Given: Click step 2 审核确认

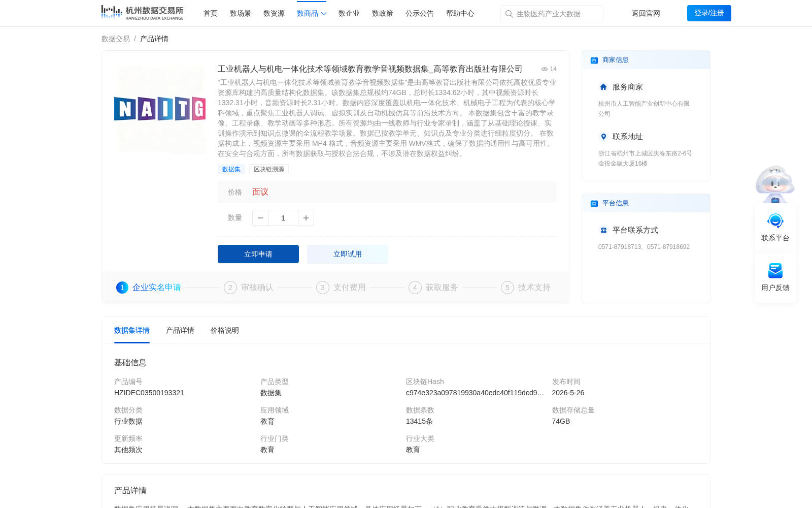Looking at the screenshot, I should coord(249,288).
